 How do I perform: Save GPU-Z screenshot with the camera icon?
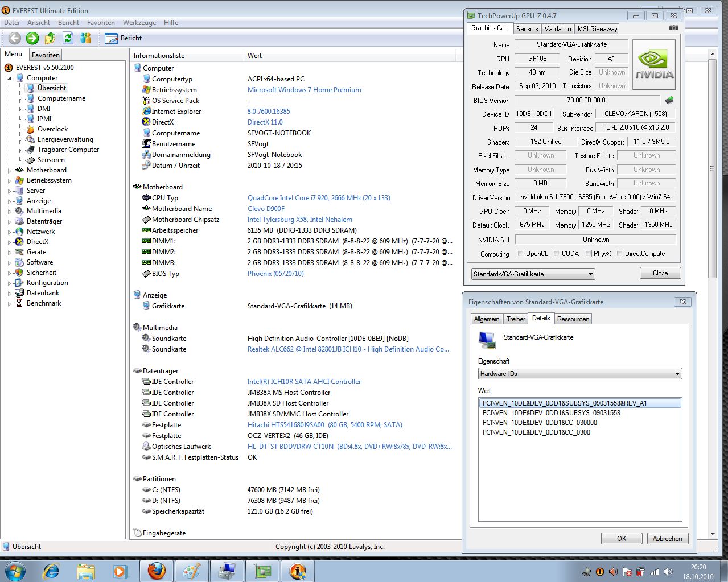tap(673, 27)
